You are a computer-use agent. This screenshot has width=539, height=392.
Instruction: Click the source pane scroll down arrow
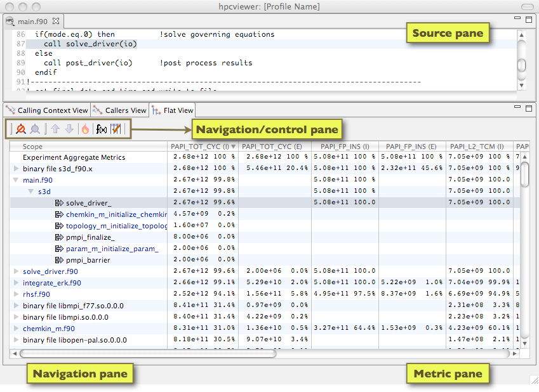click(521, 85)
